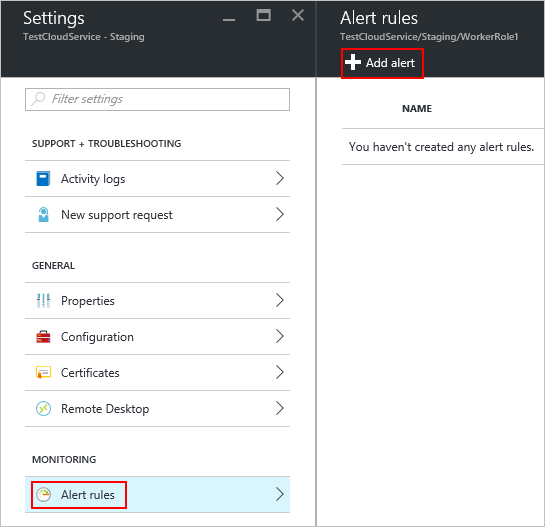Click the Remote Desktop icon
The width and height of the screenshot is (545, 527).
click(x=43, y=408)
